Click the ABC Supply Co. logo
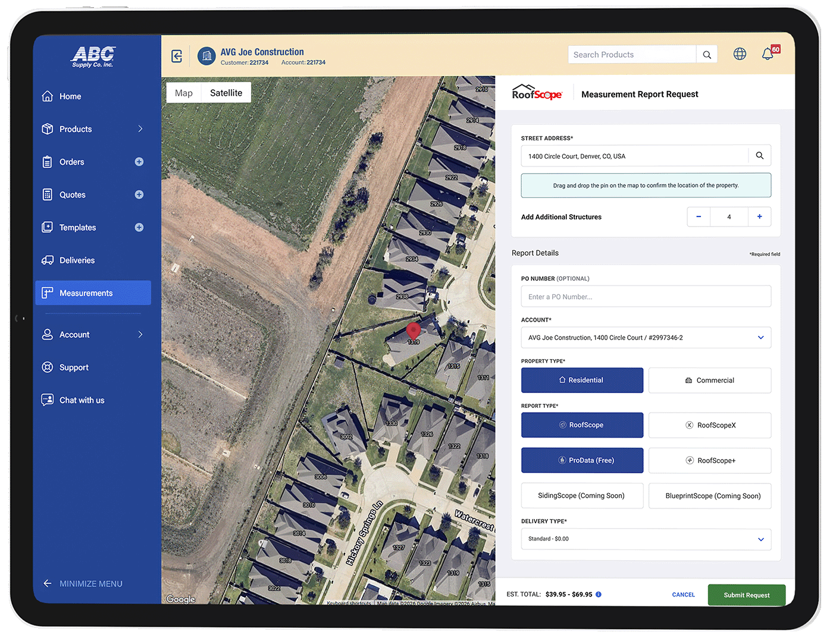The height and width of the screenshot is (644, 833). pyautogui.click(x=93, y=57)
